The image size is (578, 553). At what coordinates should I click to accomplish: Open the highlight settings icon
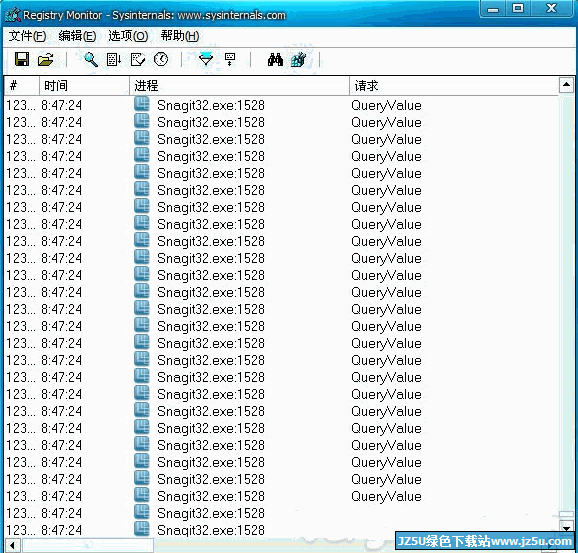230,59
